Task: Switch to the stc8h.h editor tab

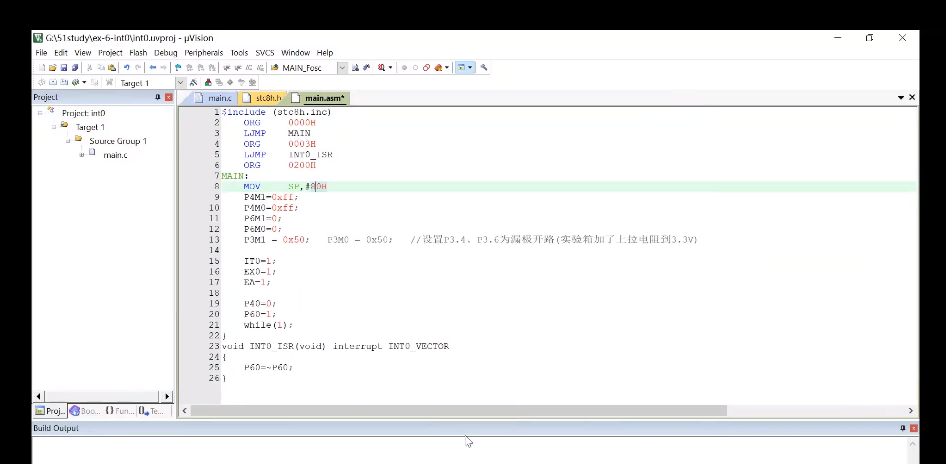Action: pos(268,98)
